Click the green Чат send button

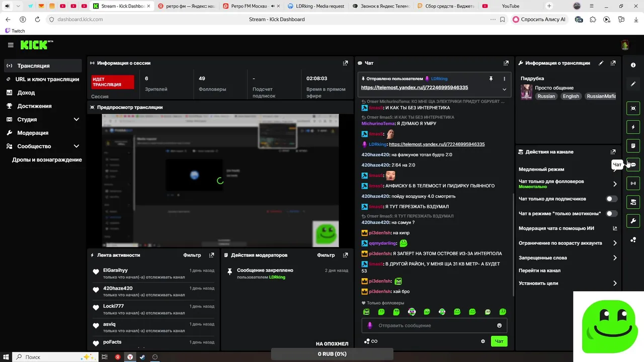click(x=499, y=341)
